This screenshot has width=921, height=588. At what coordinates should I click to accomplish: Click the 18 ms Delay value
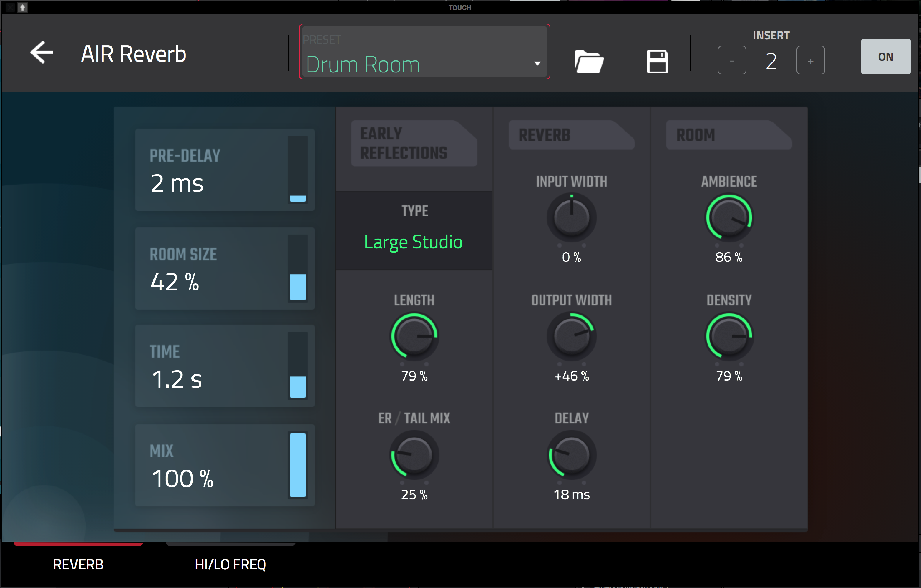[x=571, y=495]
